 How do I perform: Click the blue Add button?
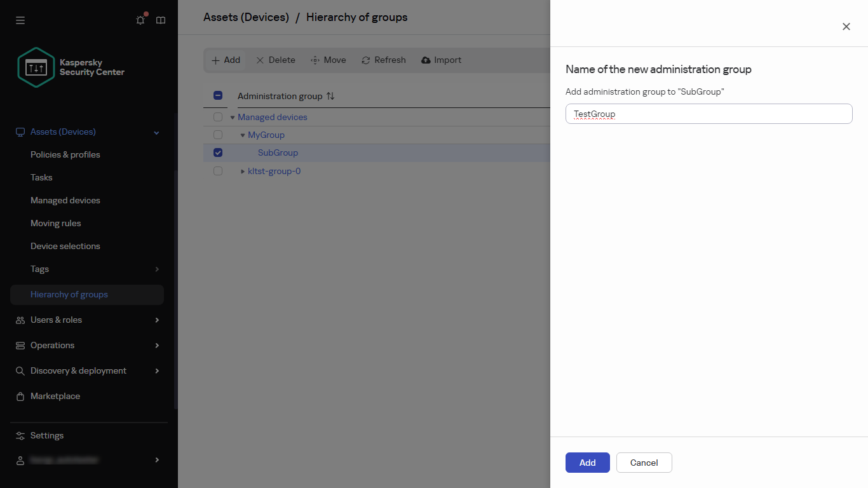587,463
